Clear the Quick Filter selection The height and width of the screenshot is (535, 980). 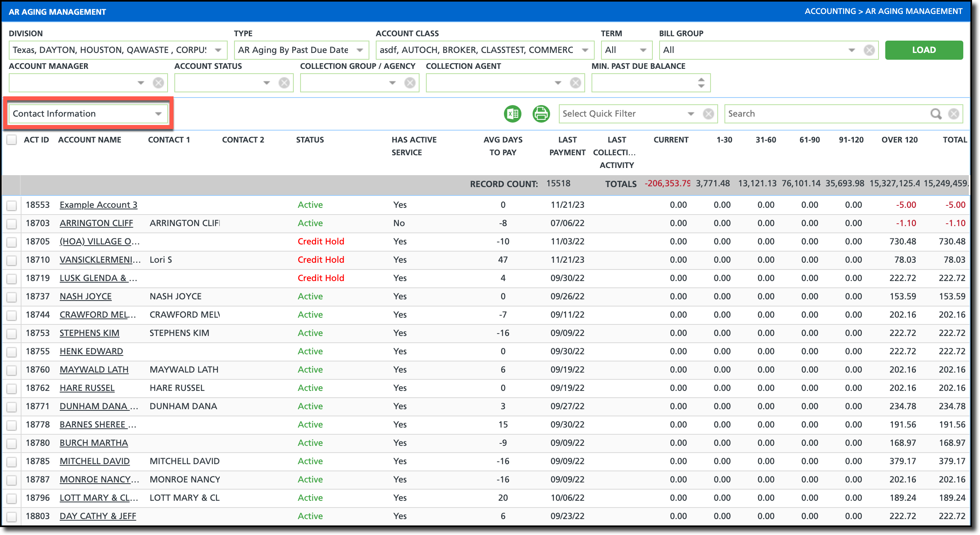(x=708, y=114)
